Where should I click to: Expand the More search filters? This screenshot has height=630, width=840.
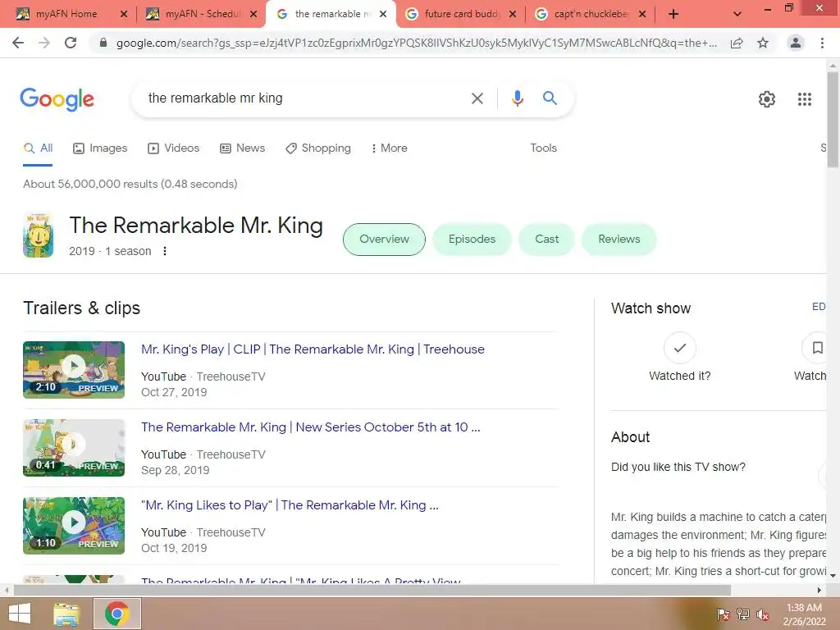coord(390,148)
